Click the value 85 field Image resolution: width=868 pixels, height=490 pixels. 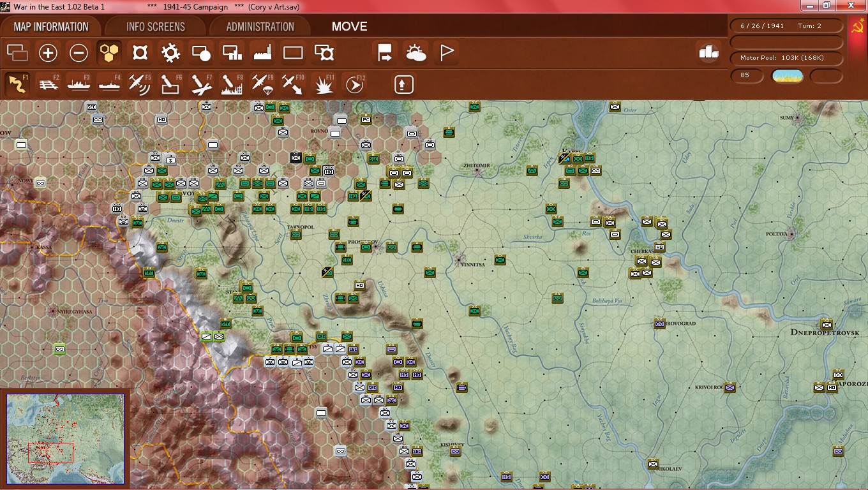(x=747, y=76)
